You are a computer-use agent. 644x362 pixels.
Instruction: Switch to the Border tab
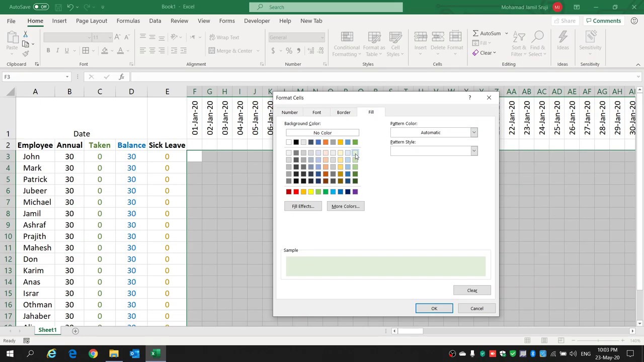pyautogui.click(x=344, y=112)
